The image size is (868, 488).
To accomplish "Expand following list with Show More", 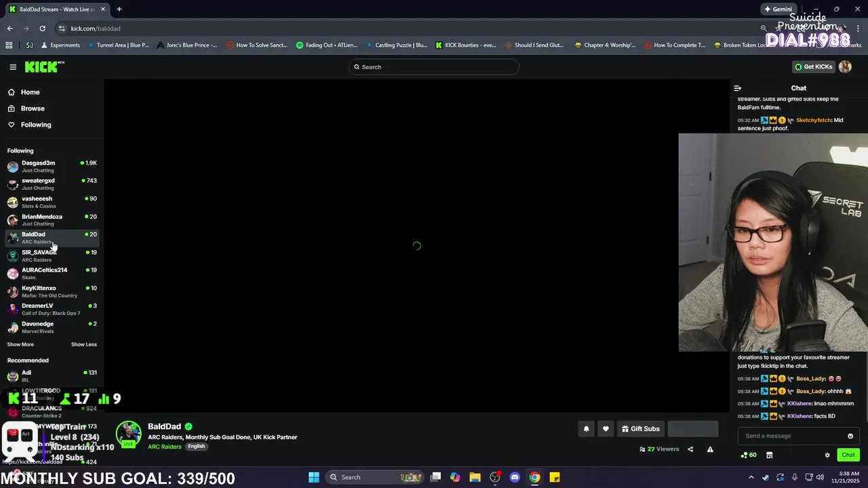I will pyautogui.click(x=20, y=344).
